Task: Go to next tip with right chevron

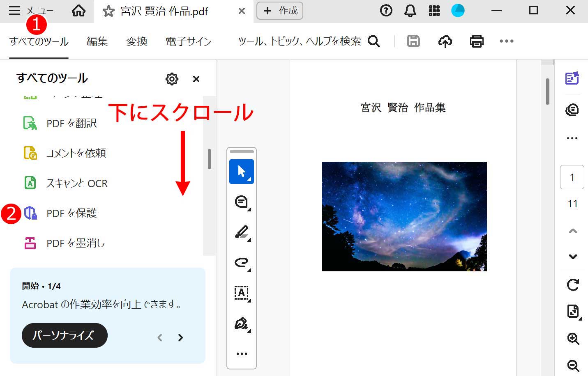Action: [x=180, y=337]
